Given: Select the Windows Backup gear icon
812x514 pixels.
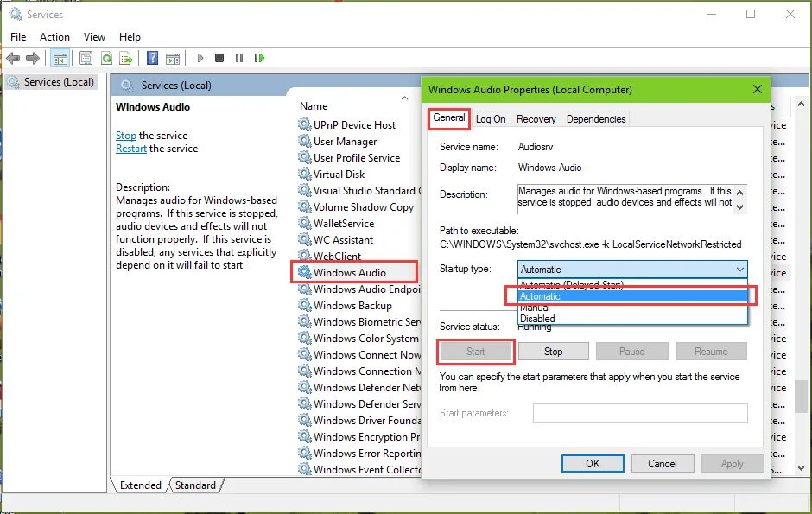Looking at the screenshot, I should [x=304, y=305].
